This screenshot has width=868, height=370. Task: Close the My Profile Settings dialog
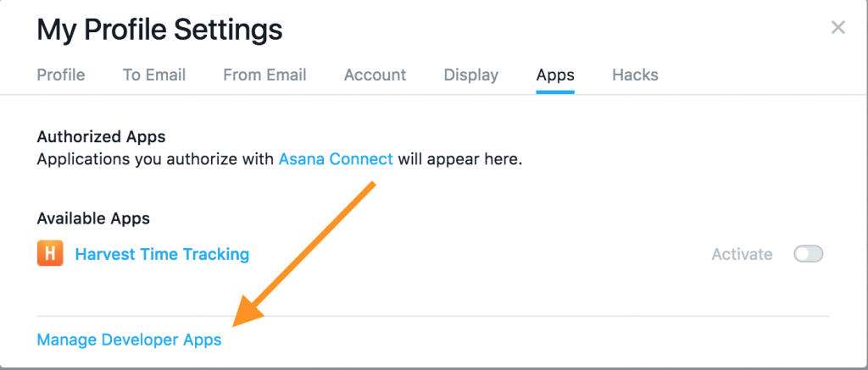tap(837, 28)
